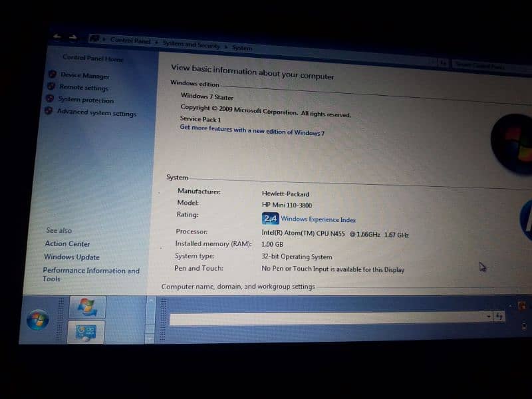
Task: Select Control Panel in the breadcrumb path
Action: point(130,41)
